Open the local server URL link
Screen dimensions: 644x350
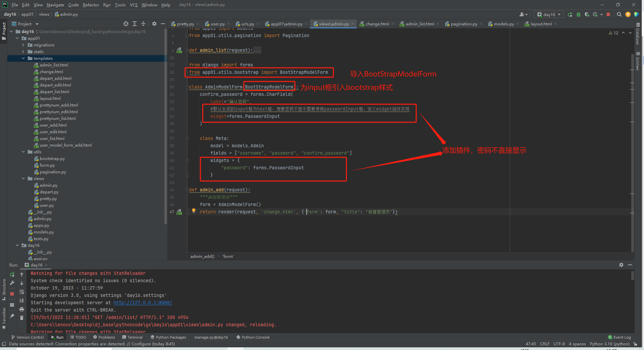click(143, 303)
